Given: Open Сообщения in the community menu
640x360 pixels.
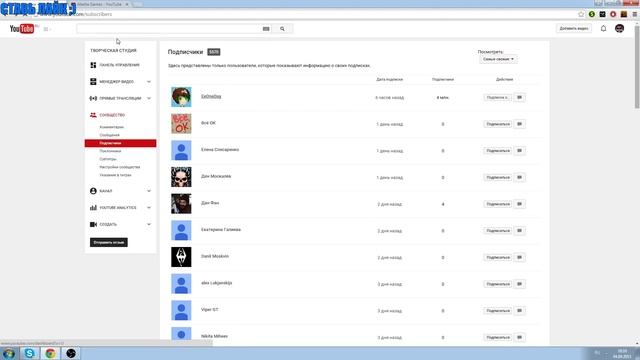Looking at the screenshot, I should tap(109, 135).
